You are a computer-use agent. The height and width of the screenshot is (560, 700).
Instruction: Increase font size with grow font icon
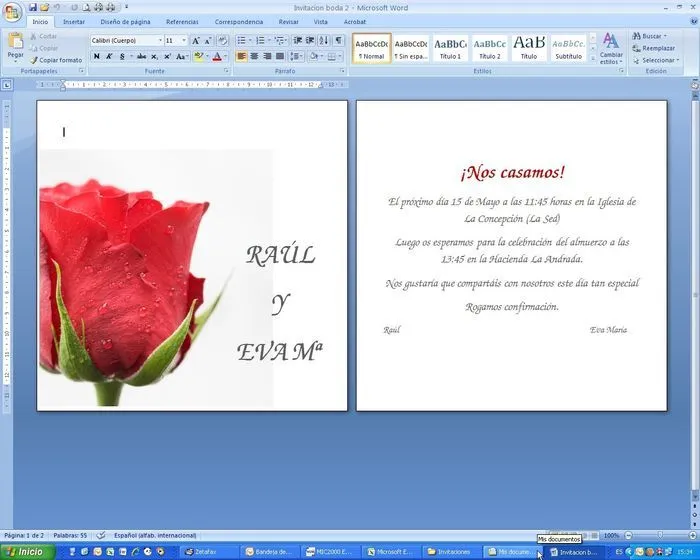point(196,41)
